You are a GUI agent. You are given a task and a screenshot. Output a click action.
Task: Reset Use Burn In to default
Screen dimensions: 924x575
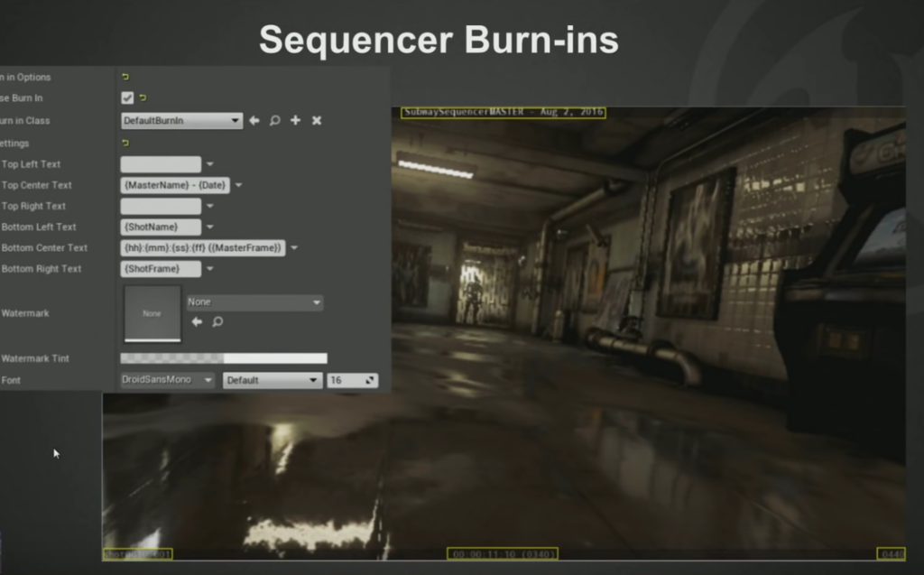point(143,97)
